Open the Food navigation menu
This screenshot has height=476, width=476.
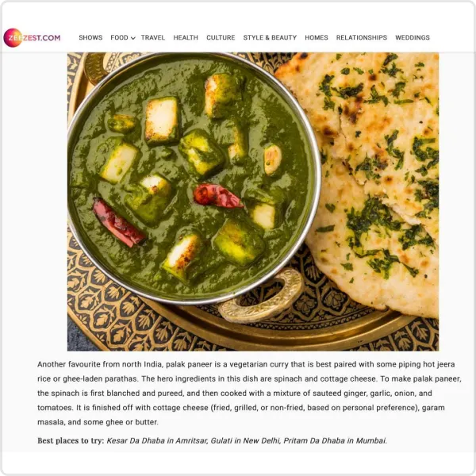tap(119, 37)
